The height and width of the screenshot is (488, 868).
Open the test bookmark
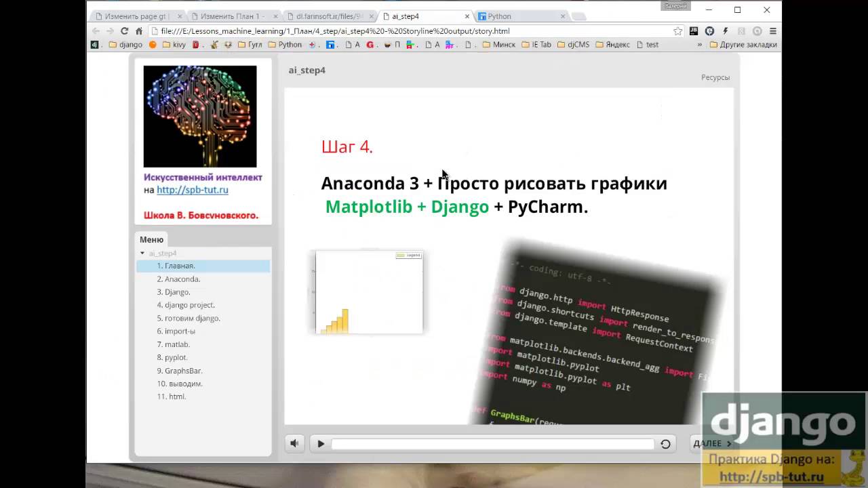(x=646, y=45)
